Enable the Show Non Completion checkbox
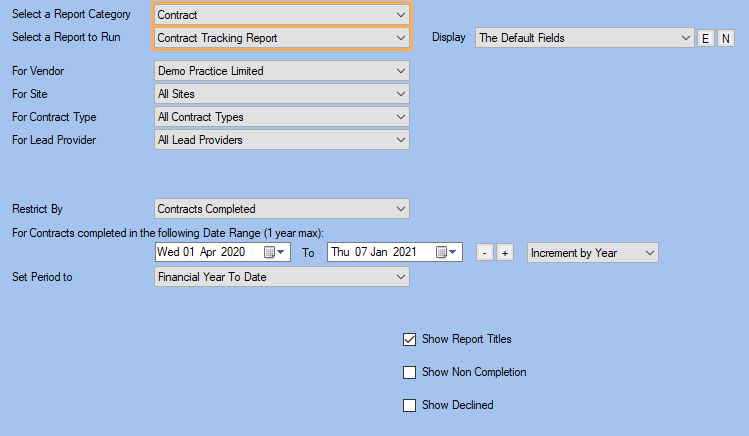This screenshot has width=749, height=436. coord(409,372)
